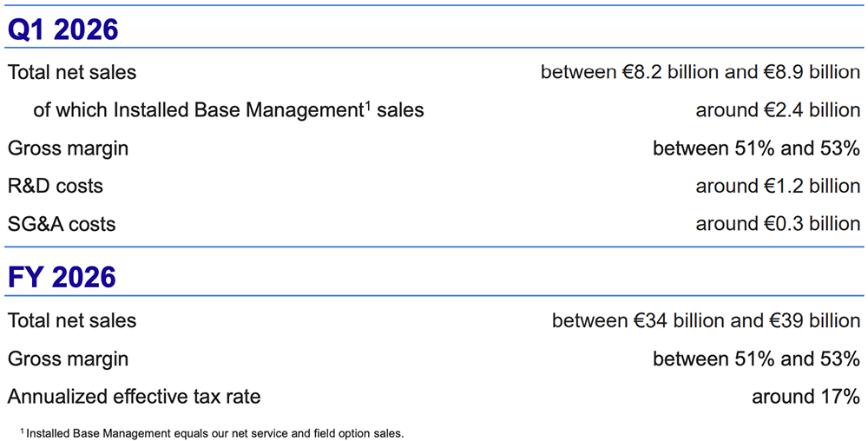Select Q1 gross margin 51% to 53% value
The height and width of the screenshot is (441, 868).
pyautogui.click(x=756, y=148)
